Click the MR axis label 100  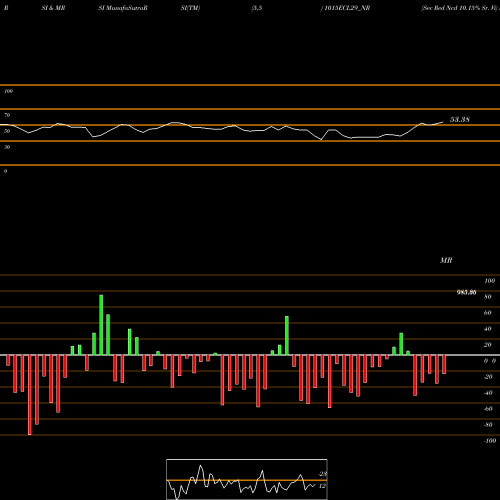pyautogui.click(x=489, y=281)
